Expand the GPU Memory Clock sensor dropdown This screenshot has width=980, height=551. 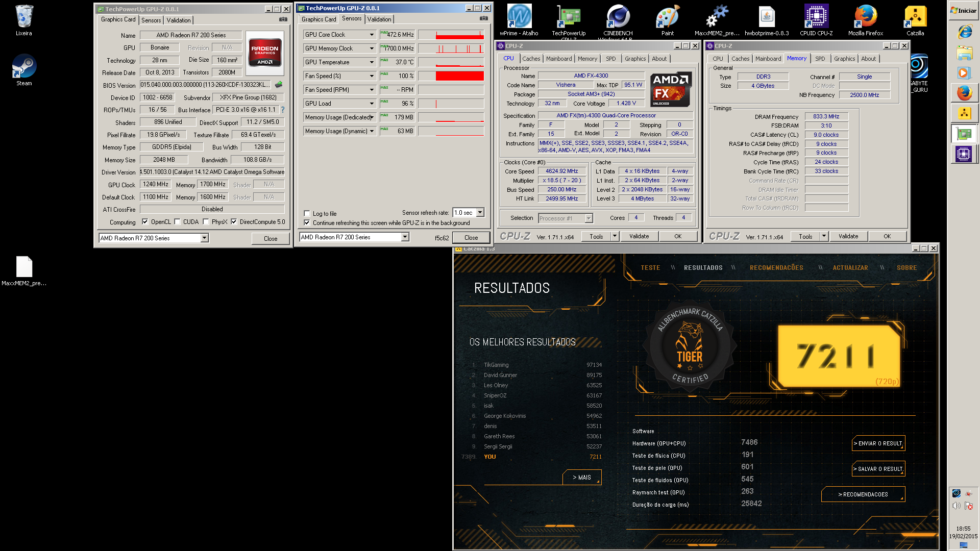pyautogui.click(x=372, y=48)
